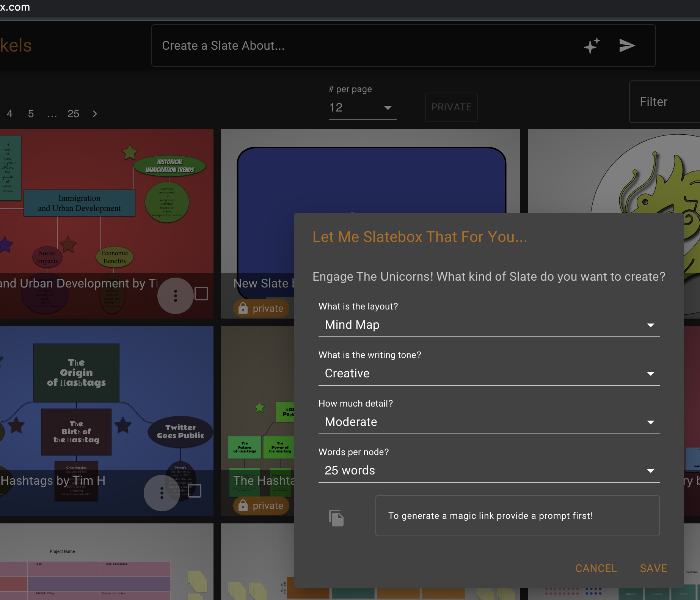Click the Create a Slate About input field

coord(403,46)
